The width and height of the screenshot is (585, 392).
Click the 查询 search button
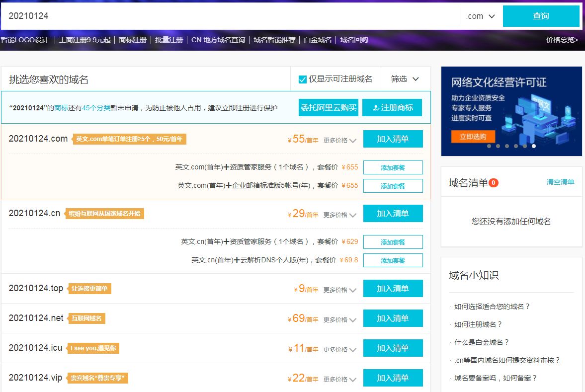[x=541, y=16]
